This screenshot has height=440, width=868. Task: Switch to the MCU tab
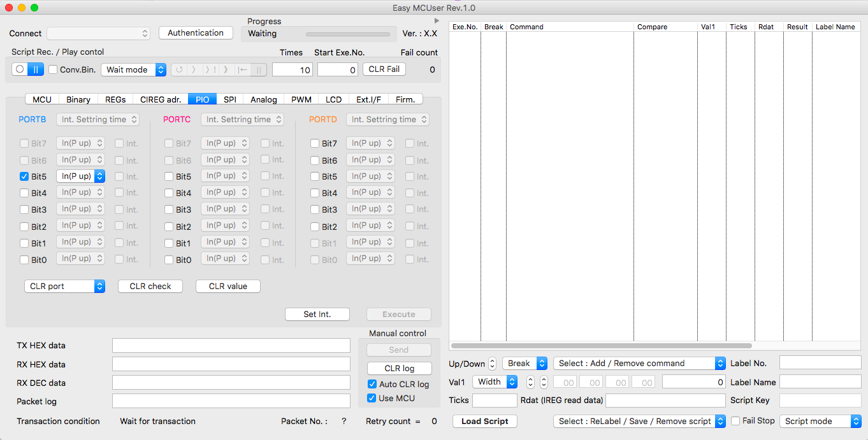click(x=42, y=99)
